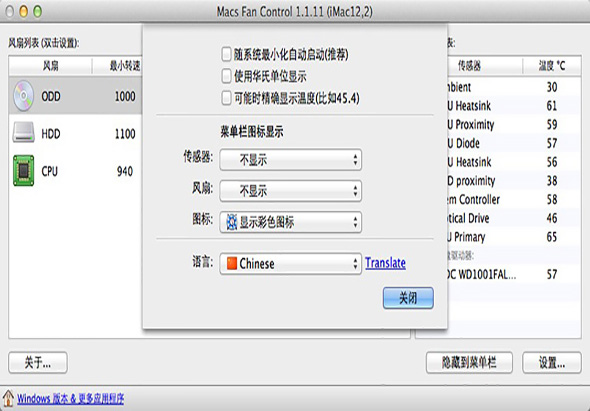Image resolution: width=590 pixels, height=411 pixels.
Task: Click the ODD fan disc icon
Action: coord(23,96)
